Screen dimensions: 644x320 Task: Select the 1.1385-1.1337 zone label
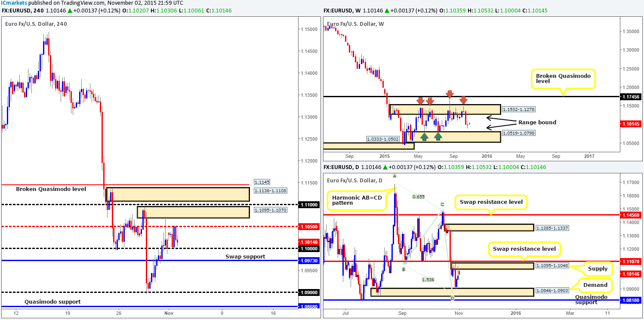pyautogui.click(x=552, y=228)
